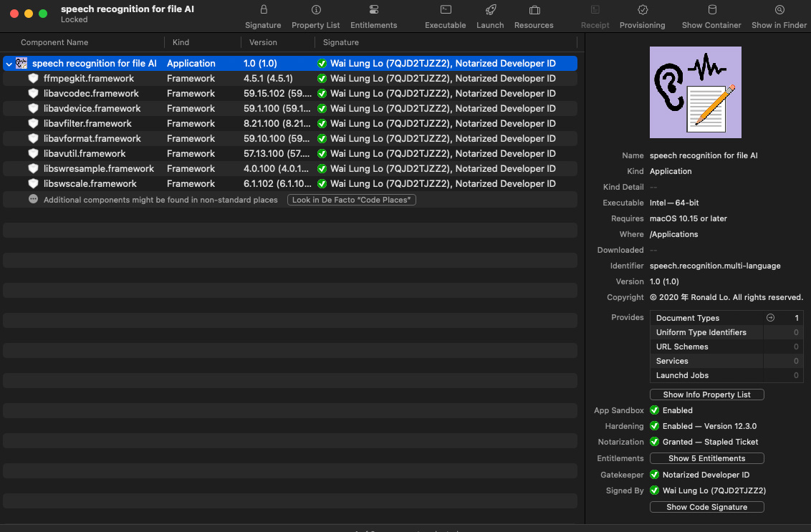Viewport: 811px width, 532px height.
Task: Click the app icon in the main application row
Action: click(21, 64)
